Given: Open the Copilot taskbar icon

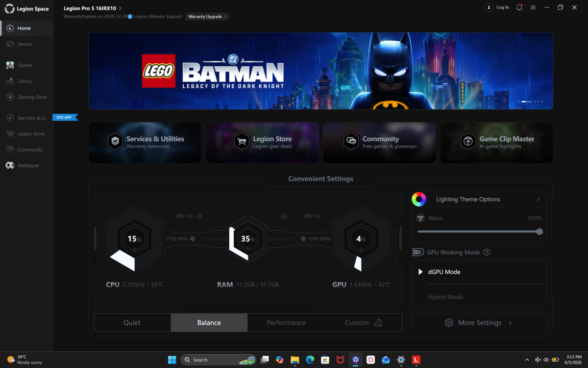Looking at the screenshot, I should point(279,360).
